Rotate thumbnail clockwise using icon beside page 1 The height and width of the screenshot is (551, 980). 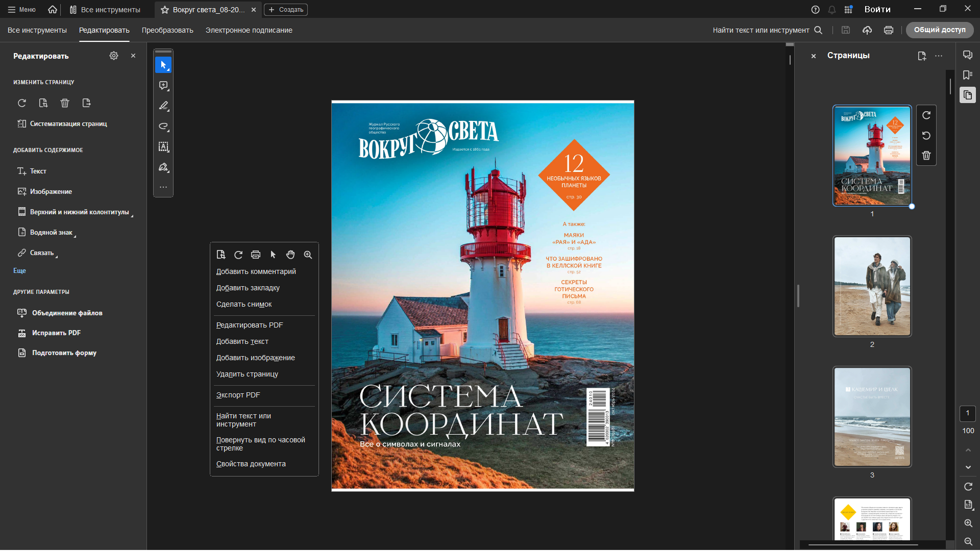click(926, 115)
